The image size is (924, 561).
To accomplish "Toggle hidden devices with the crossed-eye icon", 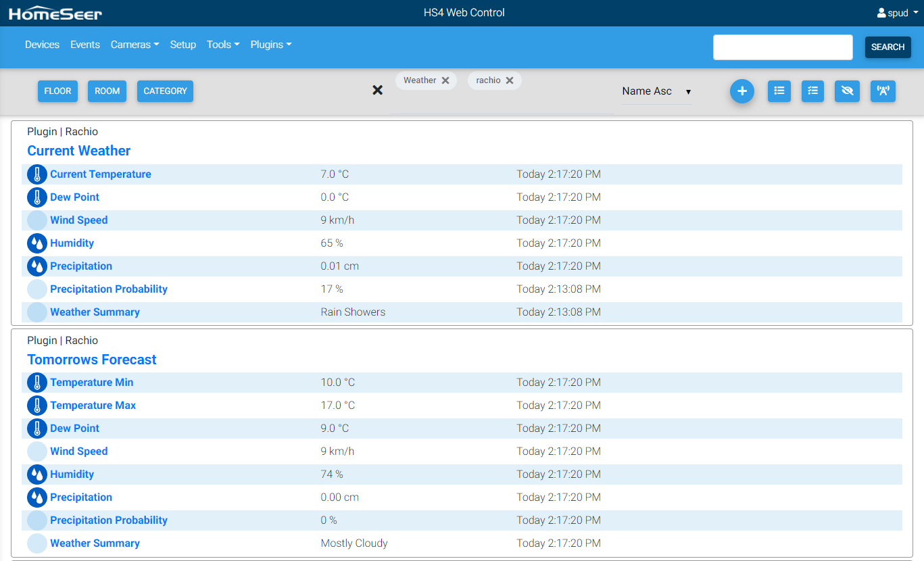I will (847, 91).
